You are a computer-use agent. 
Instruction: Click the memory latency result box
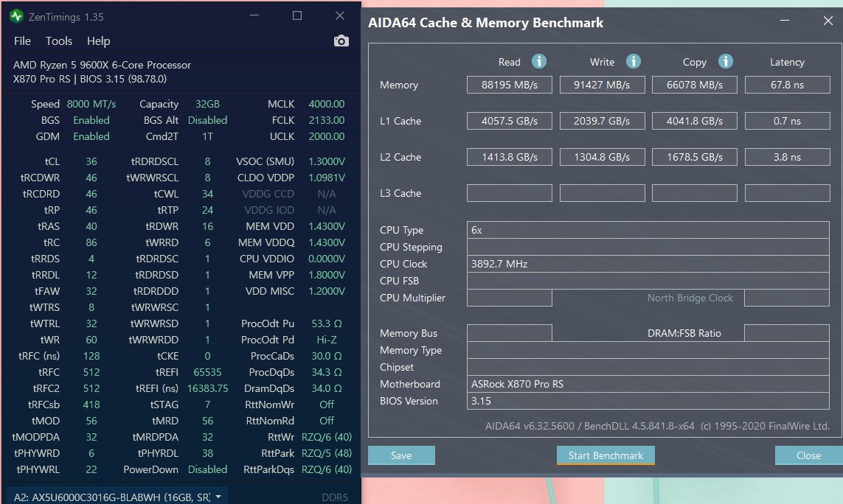[x=787, y=85]
